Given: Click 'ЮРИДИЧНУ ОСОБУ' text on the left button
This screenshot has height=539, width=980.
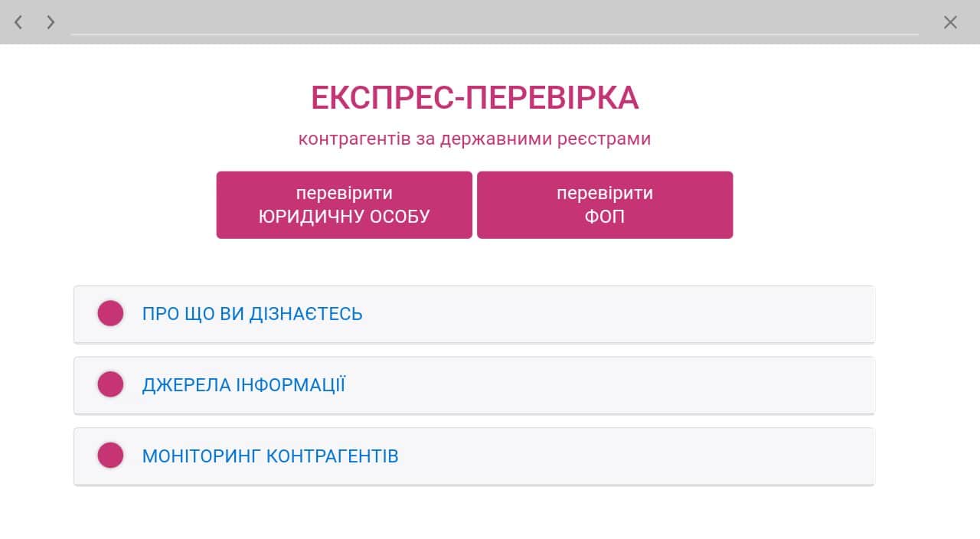Looking at the screenshot, I should 344,217.
